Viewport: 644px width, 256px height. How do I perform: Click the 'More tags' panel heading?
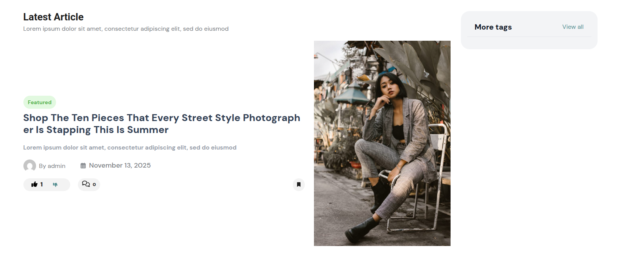point(493,27)
